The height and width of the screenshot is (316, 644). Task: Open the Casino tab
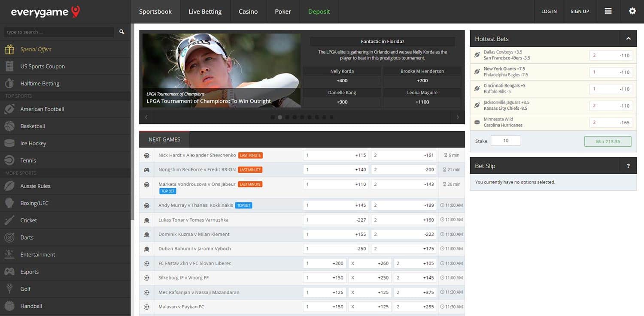[x=248, y=12]
